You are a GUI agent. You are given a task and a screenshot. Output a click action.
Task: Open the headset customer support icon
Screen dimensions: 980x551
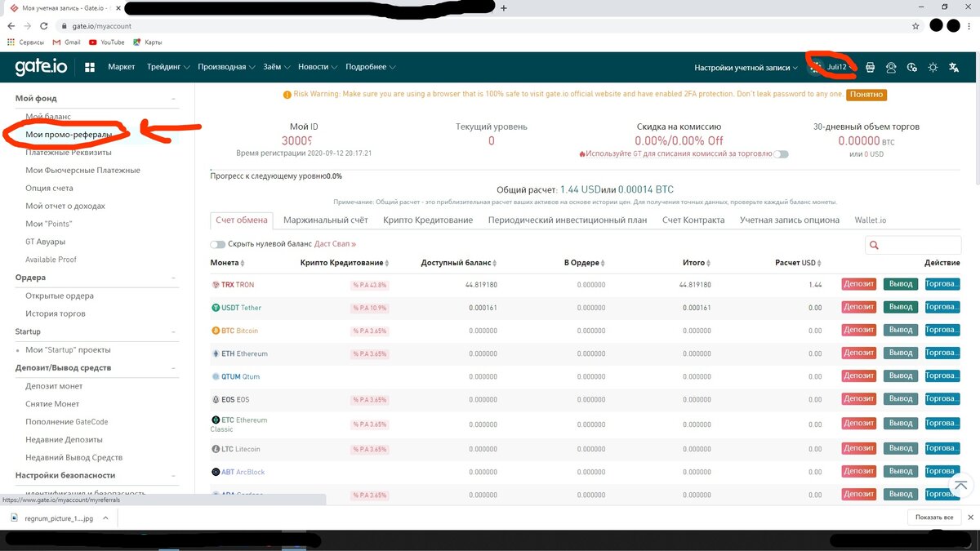coord(891,67)
